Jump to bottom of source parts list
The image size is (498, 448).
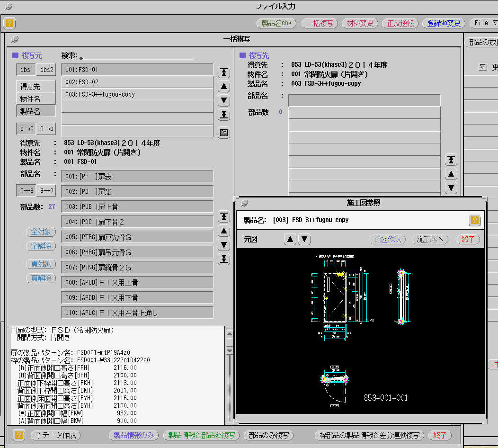coord(224,259)
